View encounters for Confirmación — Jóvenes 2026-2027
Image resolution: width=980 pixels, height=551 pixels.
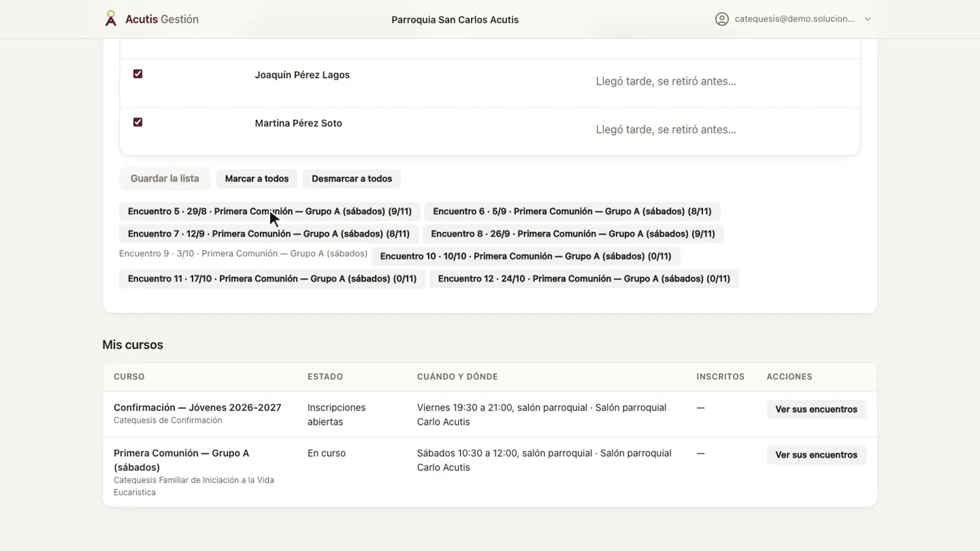pyautogui.click(x=816, y=410)
